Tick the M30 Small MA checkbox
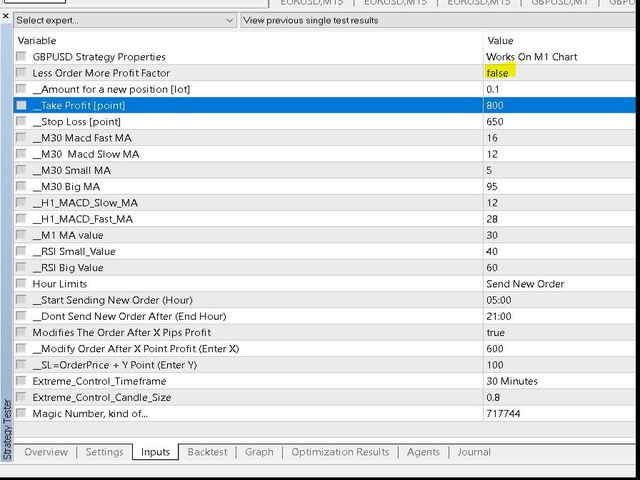Viewport: 640px width, 480px height. tap(21, 170)
